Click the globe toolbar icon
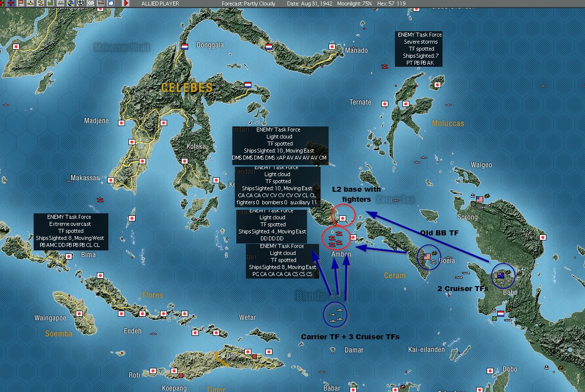The width and height of the screenshot is (585, 392). (71, 3)
